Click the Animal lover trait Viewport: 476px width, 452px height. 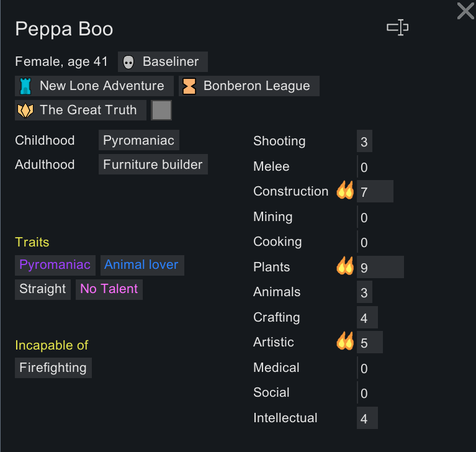click(142, 265)
